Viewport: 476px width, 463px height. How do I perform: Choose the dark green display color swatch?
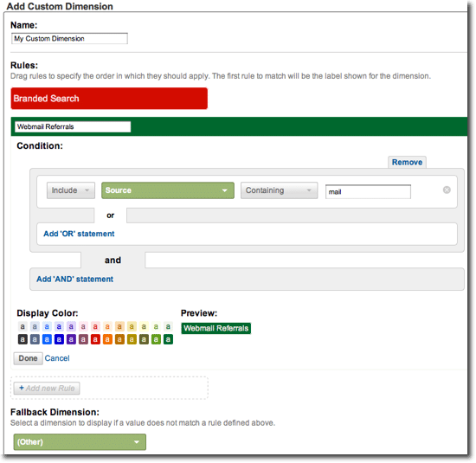(168, 339)
